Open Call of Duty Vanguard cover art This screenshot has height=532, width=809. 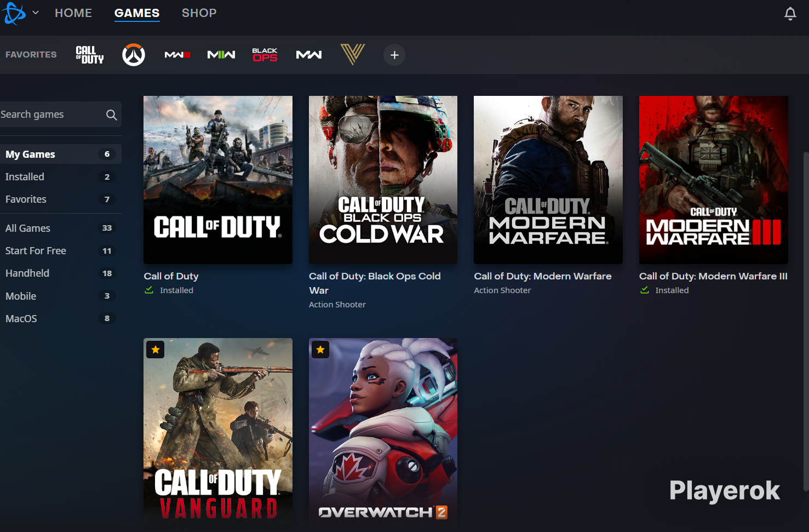tap(218, 432)
